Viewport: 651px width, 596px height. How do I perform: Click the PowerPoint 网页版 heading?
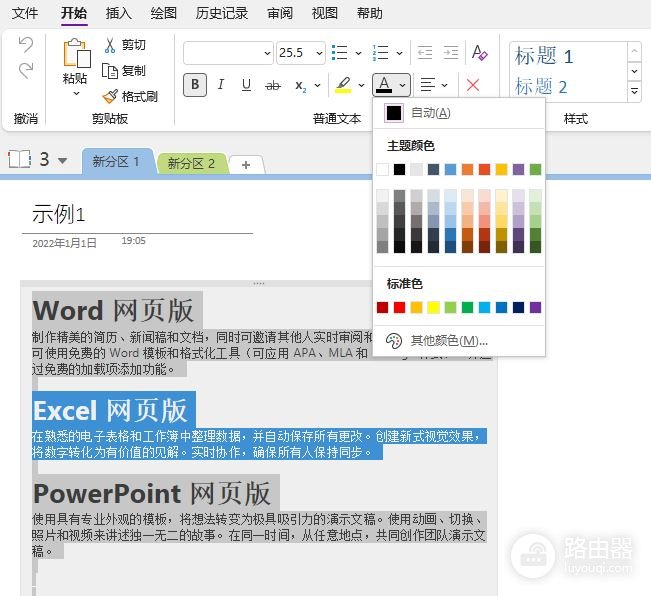[x=152, y=493]
